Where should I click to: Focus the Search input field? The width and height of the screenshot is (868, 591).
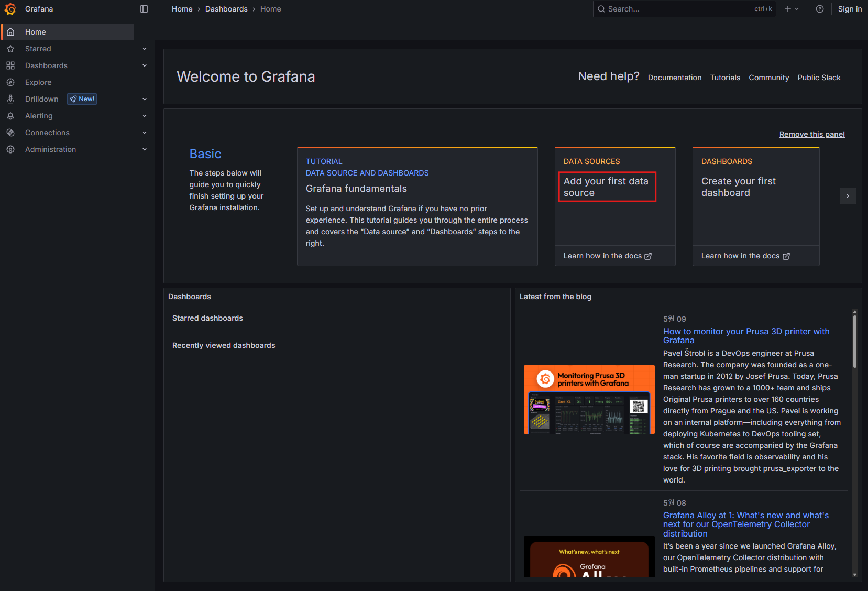tap(685, 9)
